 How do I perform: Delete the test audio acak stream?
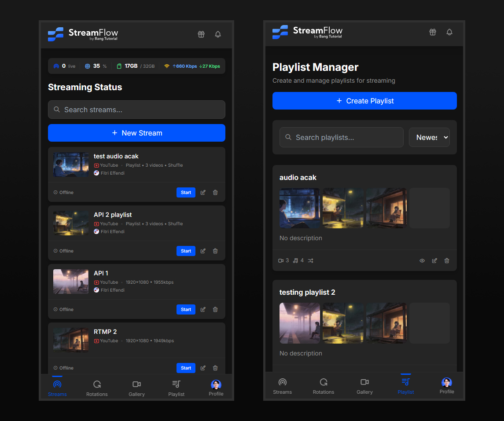215,192
